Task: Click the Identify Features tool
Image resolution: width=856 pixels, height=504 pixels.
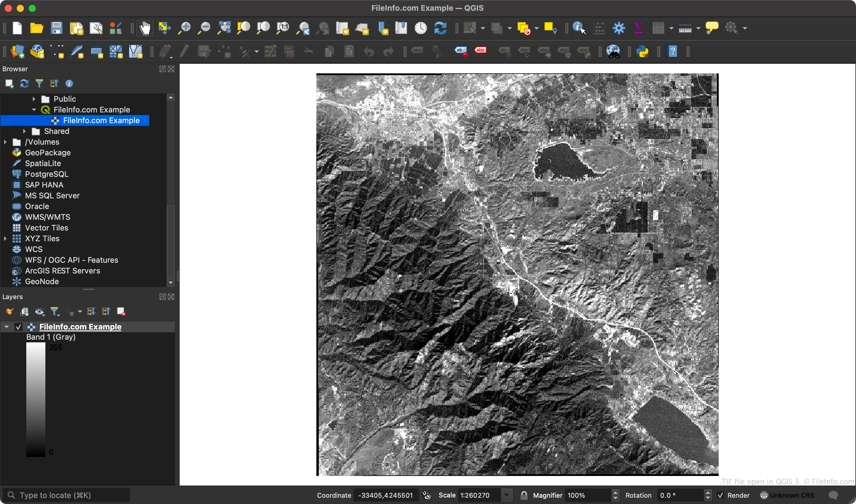Action: (x=579, y=28)
